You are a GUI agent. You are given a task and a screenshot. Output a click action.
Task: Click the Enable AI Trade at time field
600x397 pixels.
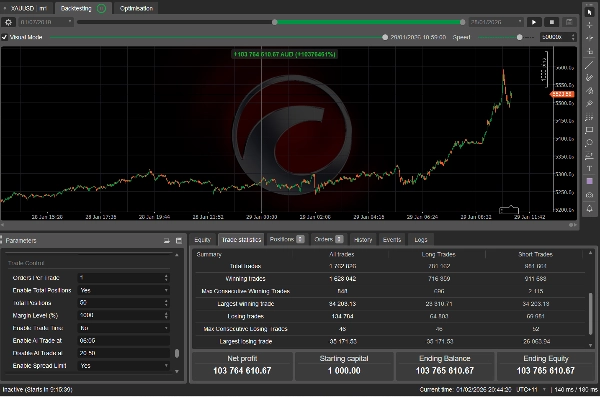[x=123, y=341]
